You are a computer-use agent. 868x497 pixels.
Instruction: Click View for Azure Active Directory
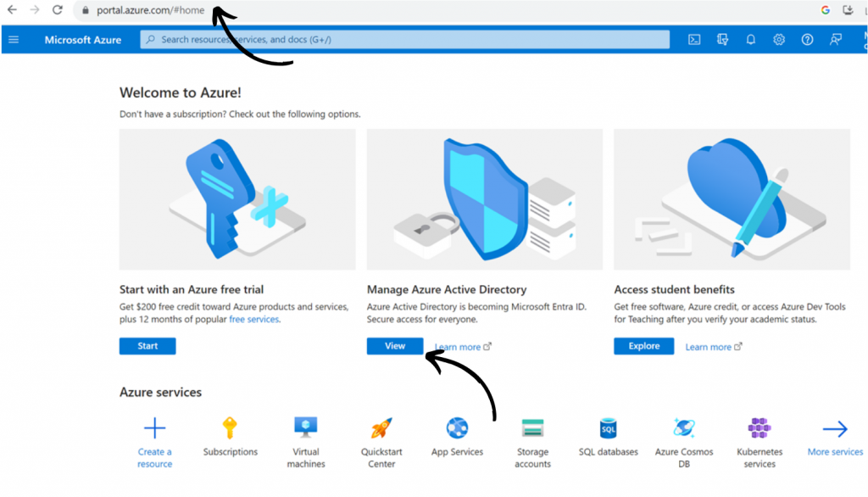(395, 346)
